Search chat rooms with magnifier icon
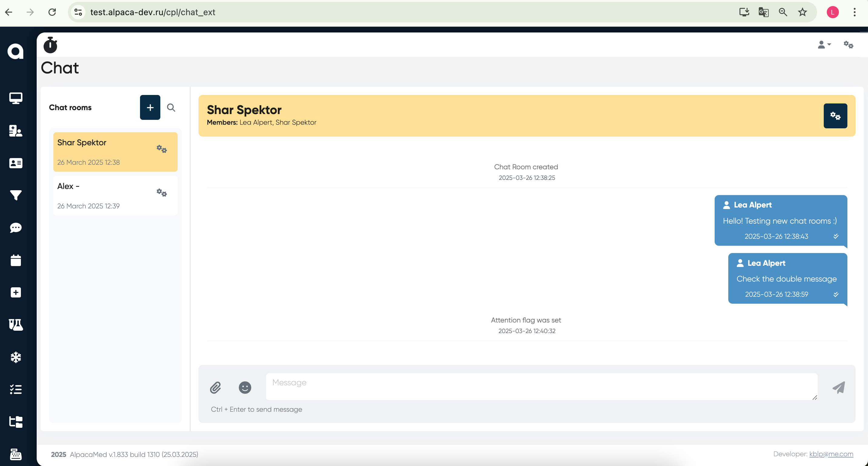Viewport: 868px width, 466px height. click(x=171, y=108)
